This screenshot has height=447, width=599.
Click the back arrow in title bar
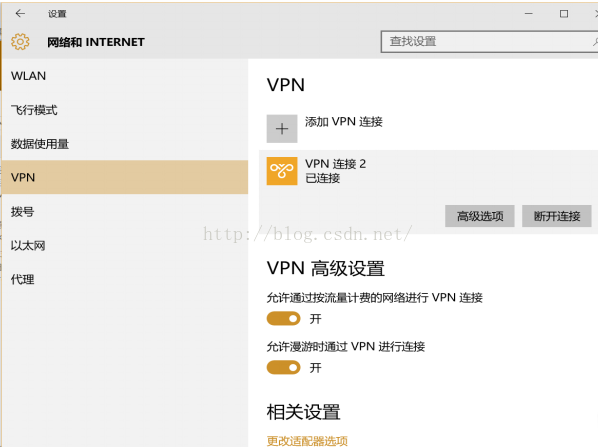point(20,14)
